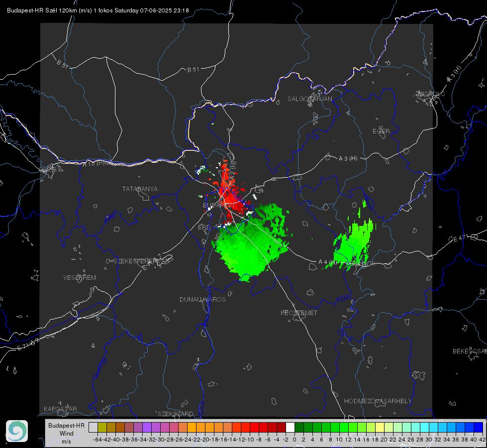Image resolution: width=487 pixels, height=448 pixels.
Task: Click the HODMEZOVASARHELY city label
Action: [x=378, y=401]
